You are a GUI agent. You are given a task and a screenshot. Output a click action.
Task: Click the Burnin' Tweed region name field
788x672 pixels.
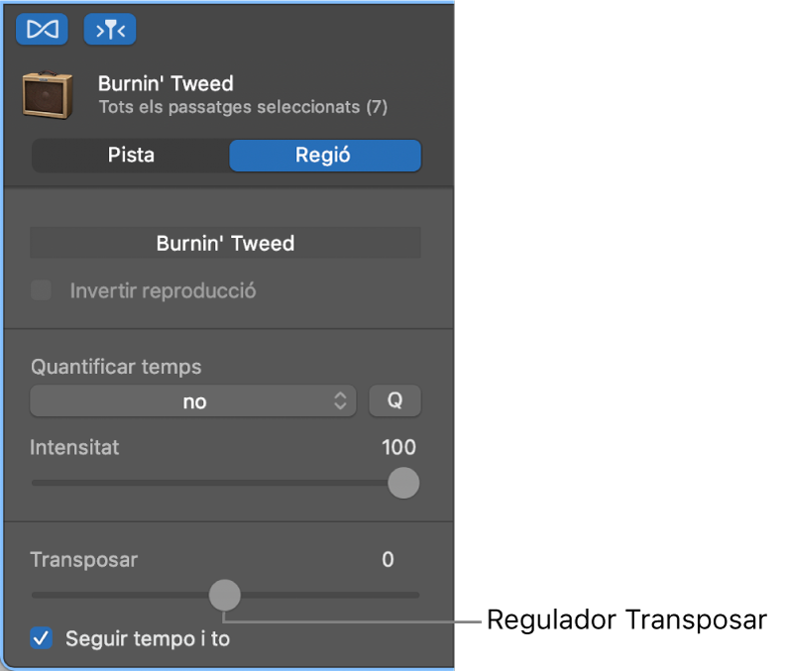click(225, 243)
